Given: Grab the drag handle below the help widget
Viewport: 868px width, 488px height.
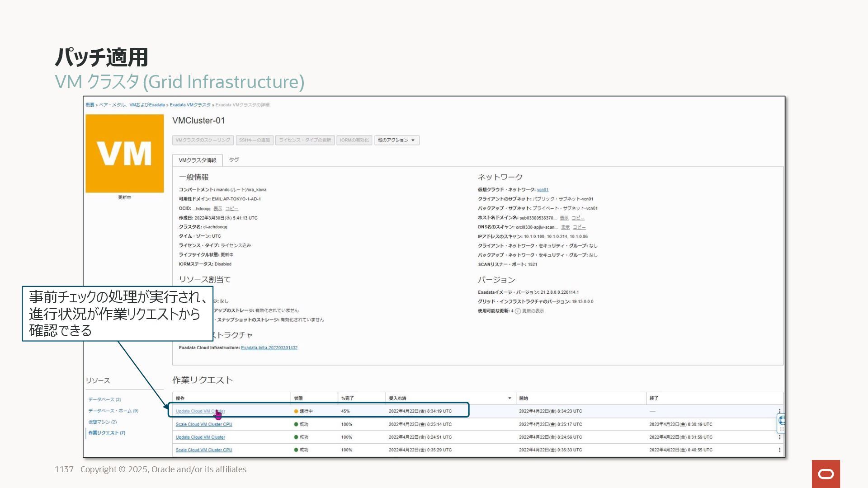Looking at the screenshot, I should coord(781,429).
